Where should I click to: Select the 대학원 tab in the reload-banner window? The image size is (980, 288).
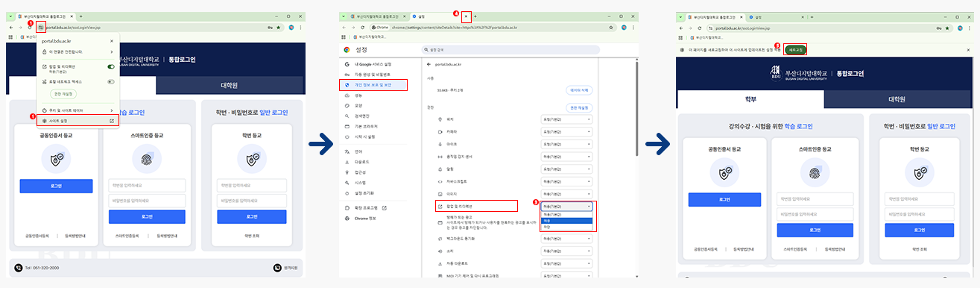[897, 99]
